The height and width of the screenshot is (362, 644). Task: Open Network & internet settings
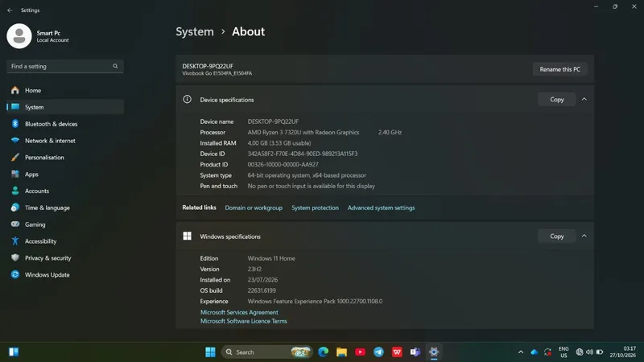tap(65, 141)
